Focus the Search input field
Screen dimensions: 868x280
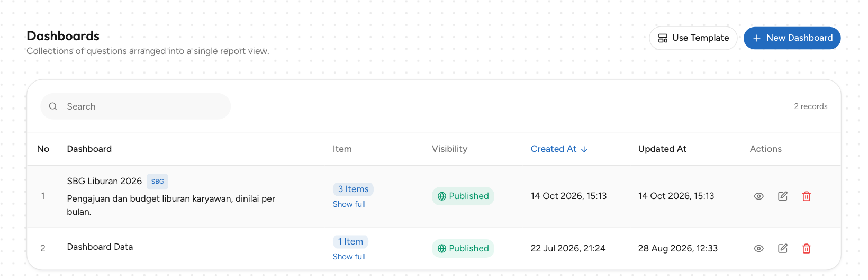coord(135,106)
